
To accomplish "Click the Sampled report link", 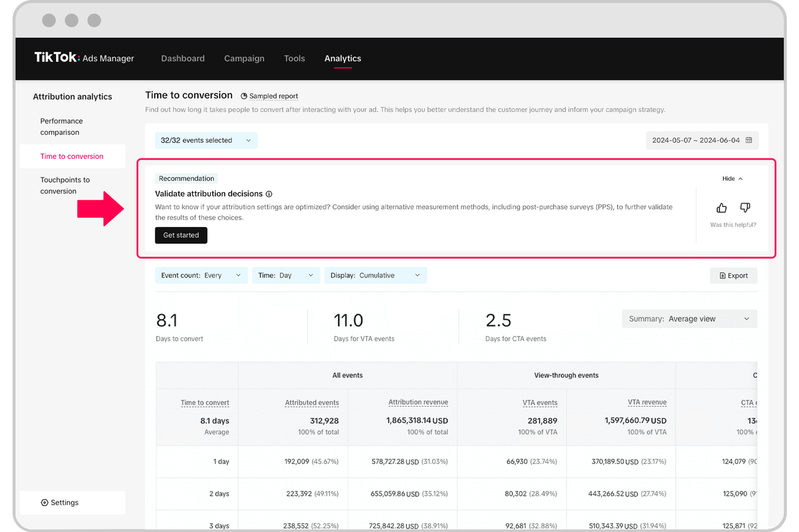I will (x=273, y=96).
